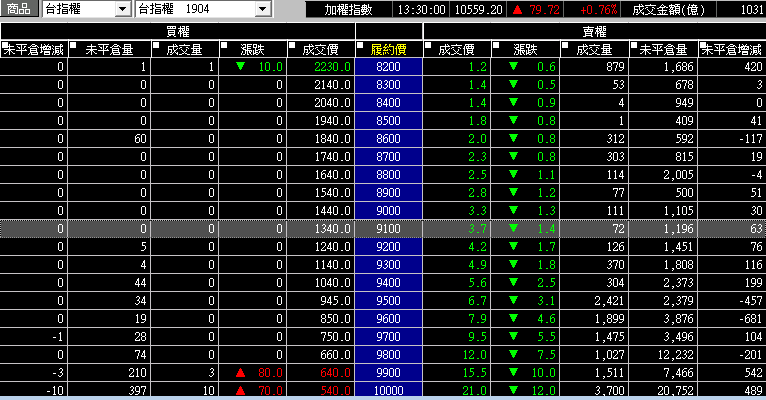Viewport: 766px width, 400px height.
Task: Select strike price 8200
Action: [x=388, y=66]
